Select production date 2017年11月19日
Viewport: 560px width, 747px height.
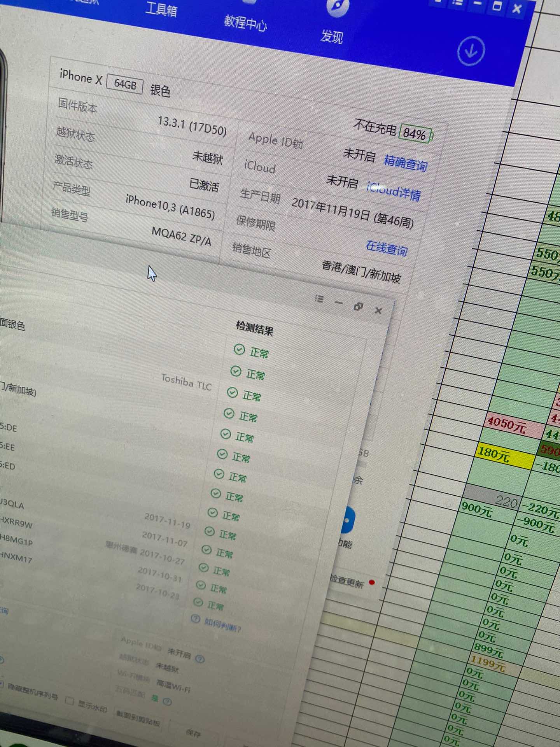(x=331, y=209)
